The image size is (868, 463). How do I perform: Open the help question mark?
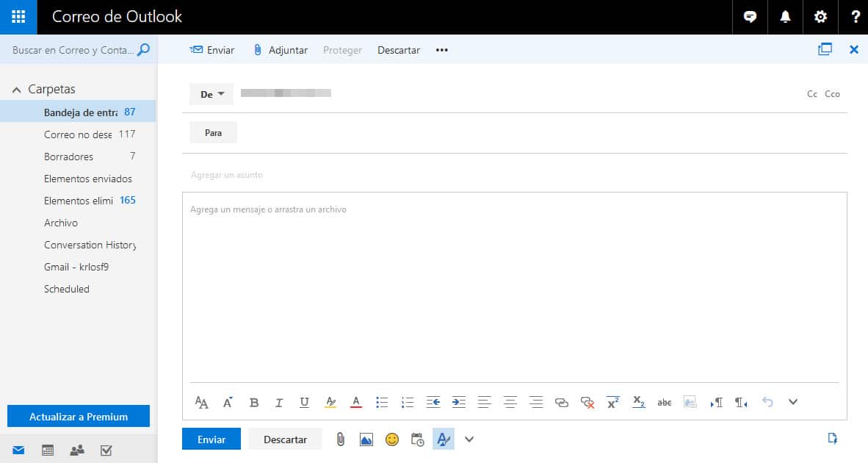pos(856,17)
